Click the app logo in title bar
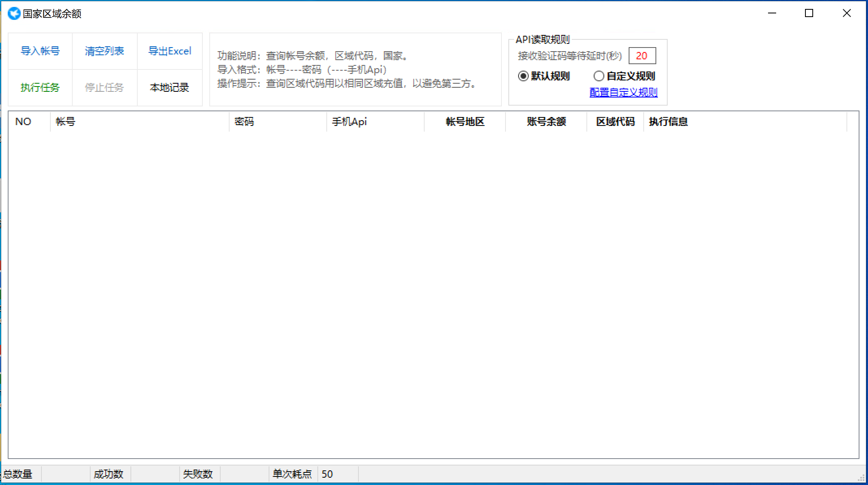 (14, 13)
